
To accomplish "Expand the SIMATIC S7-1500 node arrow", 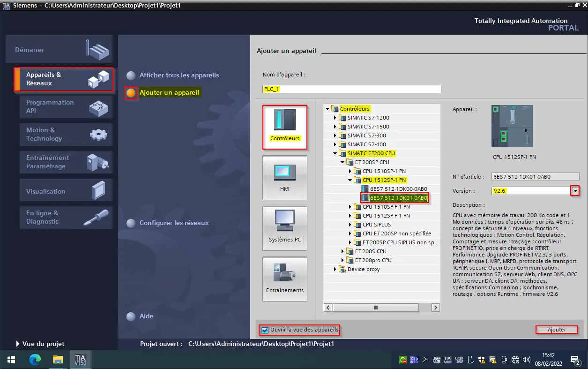I will (x=335, y=127).
